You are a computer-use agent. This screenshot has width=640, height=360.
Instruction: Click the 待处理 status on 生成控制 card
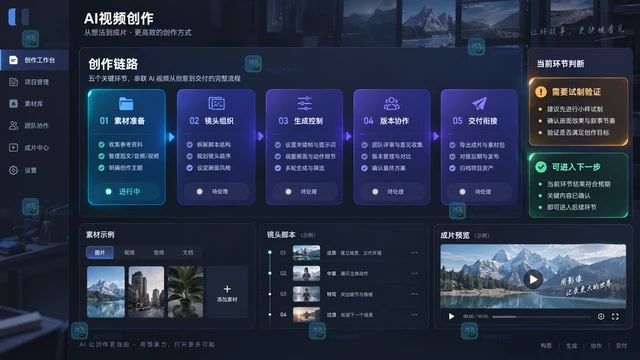(305, 191)
